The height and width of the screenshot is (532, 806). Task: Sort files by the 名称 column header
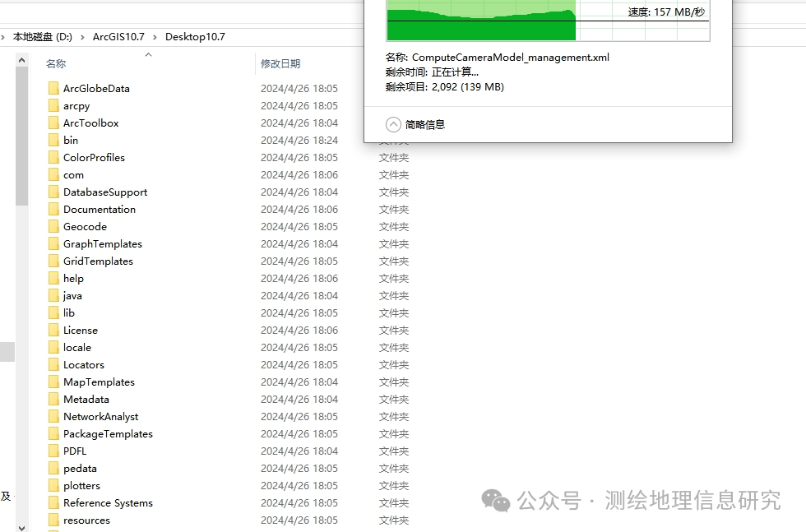pyautogui.click(x=55, y=63)
